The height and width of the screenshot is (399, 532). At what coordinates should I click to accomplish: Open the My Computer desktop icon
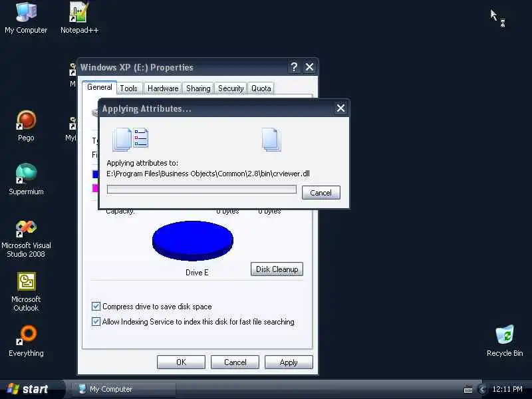pyautogui.click(x=26, y=17)
